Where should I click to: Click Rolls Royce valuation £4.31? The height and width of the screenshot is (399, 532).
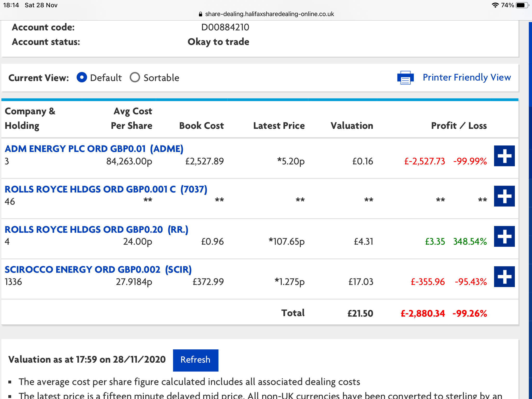tap(363, 242)
